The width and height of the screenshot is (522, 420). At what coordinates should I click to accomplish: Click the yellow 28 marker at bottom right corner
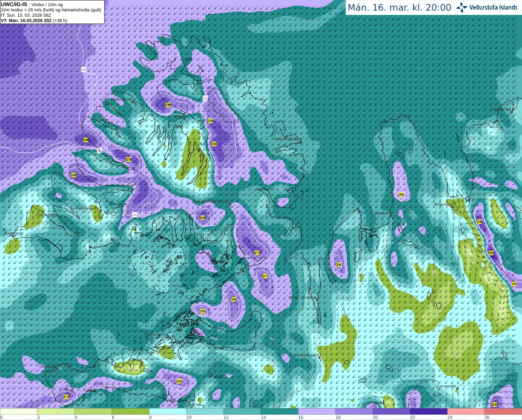[x=495, y=405]
